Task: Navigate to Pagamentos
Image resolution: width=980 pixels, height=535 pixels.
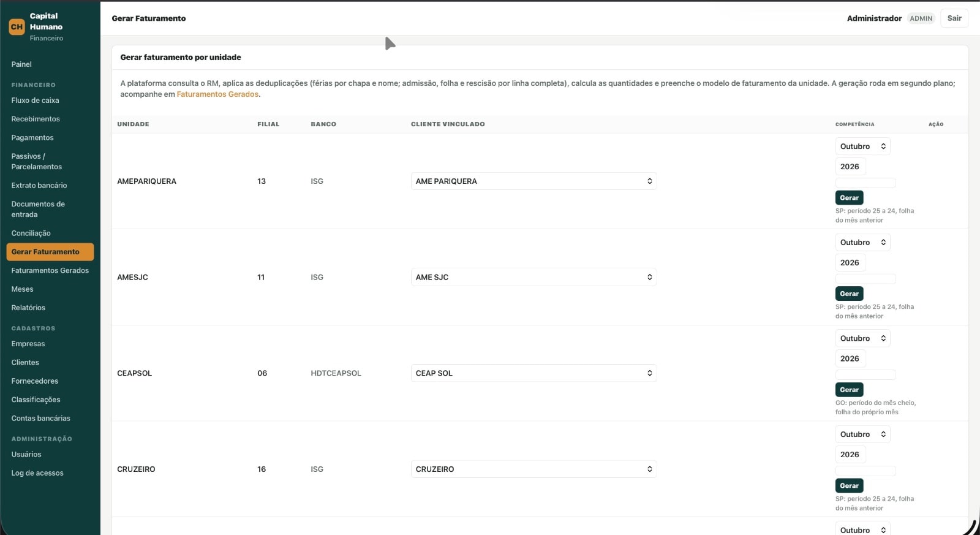Action: point(32,138)
